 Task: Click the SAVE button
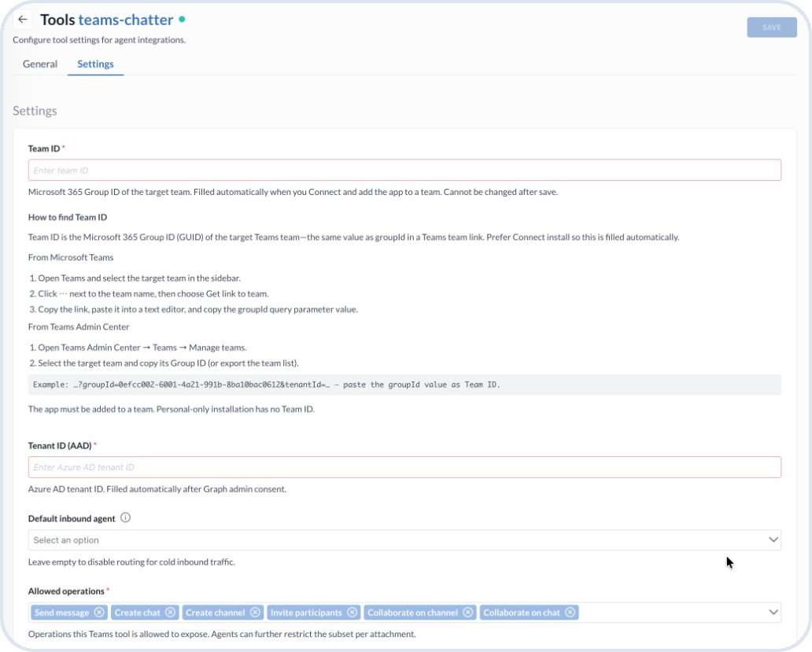(x=772, y=28)
